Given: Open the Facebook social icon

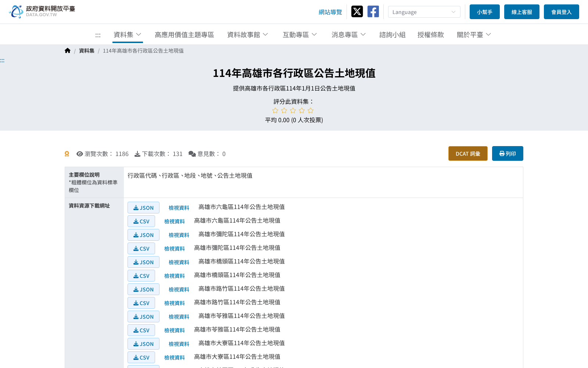Looking at the screenshot, I should pos(373,11).
